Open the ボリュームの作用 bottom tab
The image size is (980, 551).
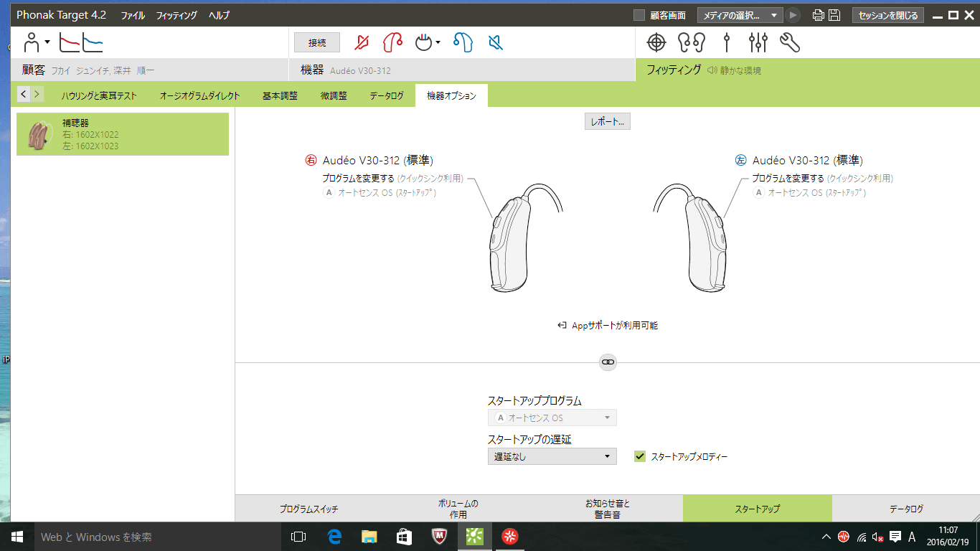click(458, 509)
